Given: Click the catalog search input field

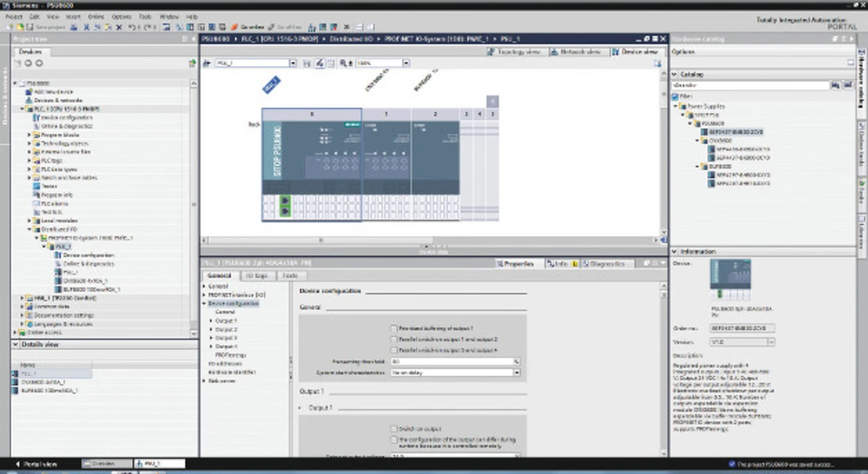Looking at the screenshot, I should pos(750,86).
